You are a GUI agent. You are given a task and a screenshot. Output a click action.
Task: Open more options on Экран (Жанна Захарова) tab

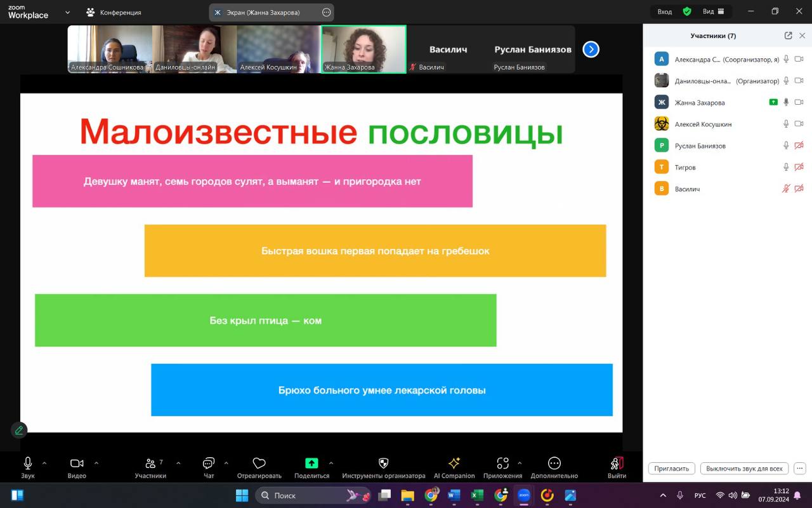click(326, 12)
